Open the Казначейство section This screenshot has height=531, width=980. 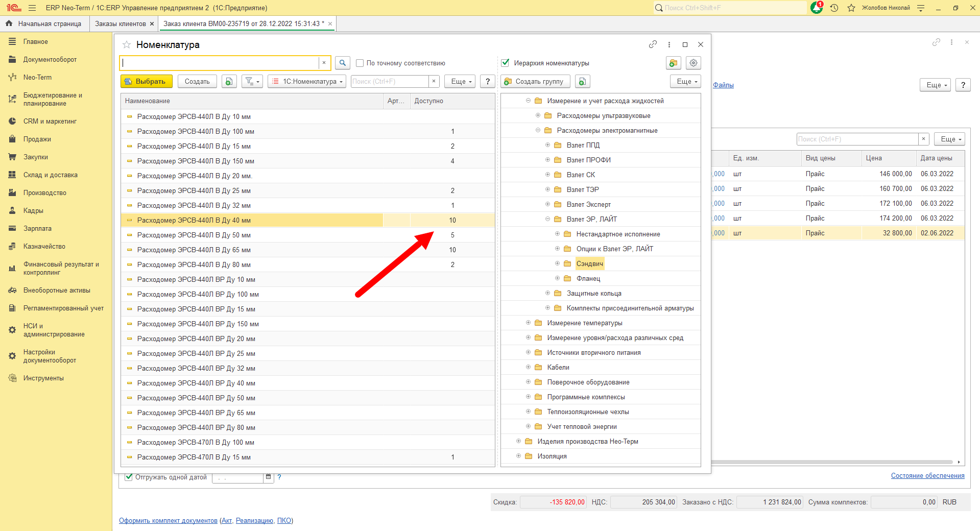[x=44, y=246]
